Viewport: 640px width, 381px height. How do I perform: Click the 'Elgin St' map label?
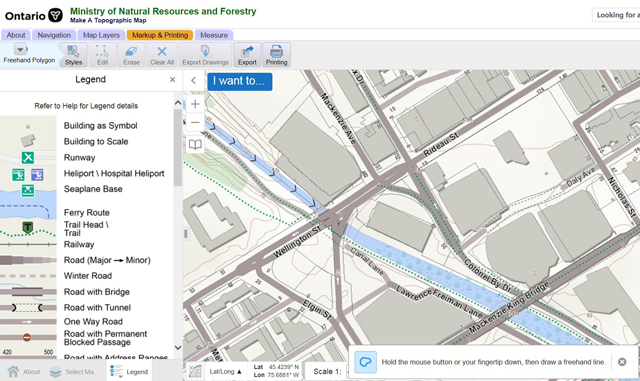(317, 309)
